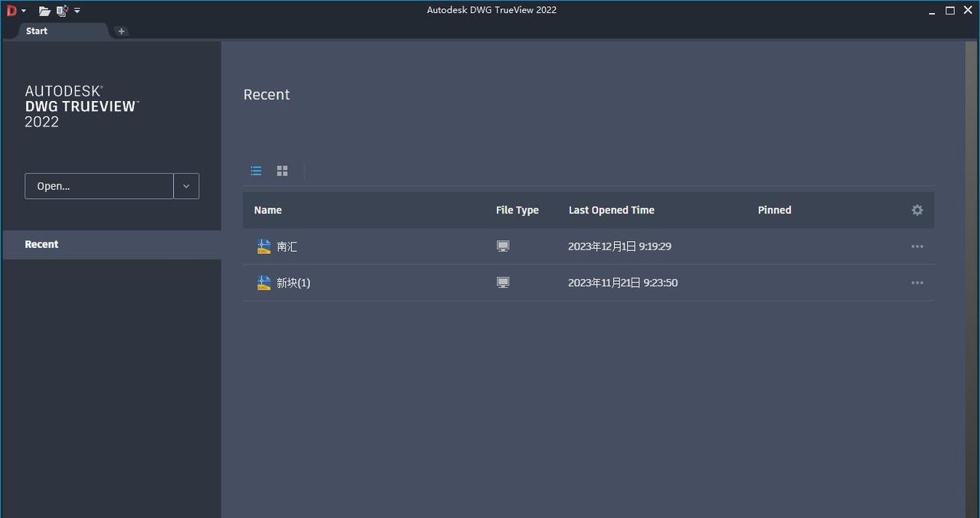The height and width of the screenshot is (518, 980).
Task: Select Recent in the left sidebar
Action: pyautogui.click(x=112, y=245)
